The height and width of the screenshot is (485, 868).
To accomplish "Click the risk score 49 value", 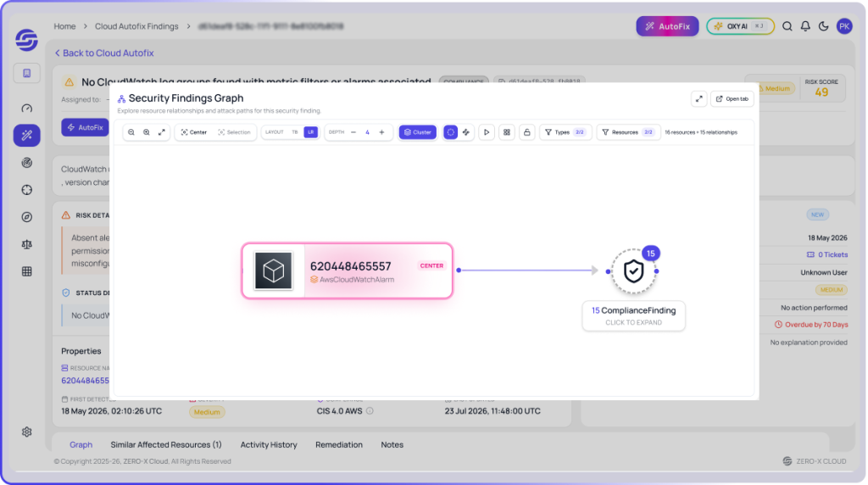I will (x=821, y=92).
